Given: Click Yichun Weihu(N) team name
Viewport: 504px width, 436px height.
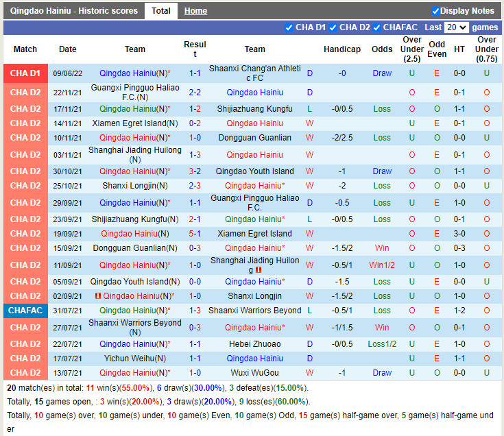Looking at the screenshot, I should tap(135, 359).
